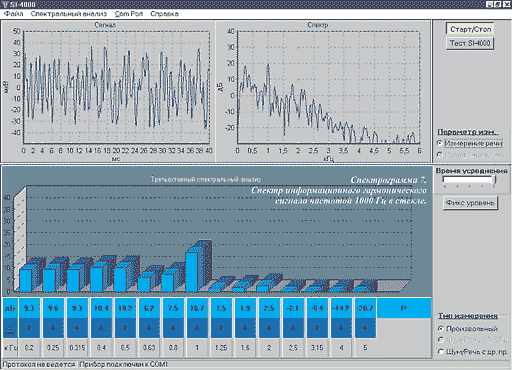Click the Сигнал waveform plot
Image resolution: width=512 pixels, height=370 pixels.
[x=116, y=88]
